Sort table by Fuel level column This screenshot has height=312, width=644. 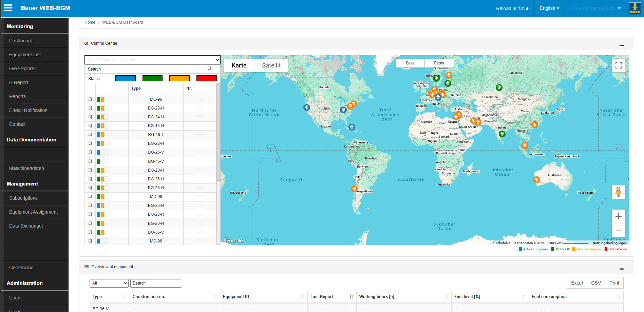[x=490, y=297]
